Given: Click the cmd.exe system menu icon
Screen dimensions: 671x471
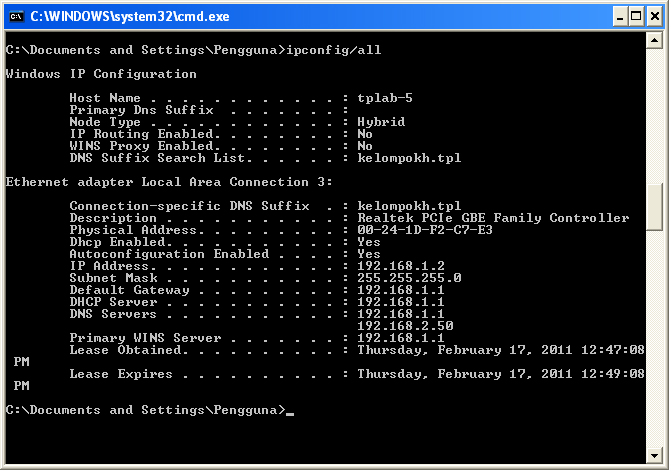Looking at the screenshot, I should (16, 17).
